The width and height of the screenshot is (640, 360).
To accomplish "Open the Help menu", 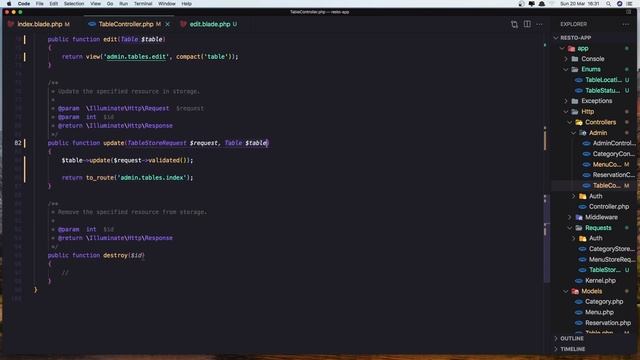I will (187, 4).
